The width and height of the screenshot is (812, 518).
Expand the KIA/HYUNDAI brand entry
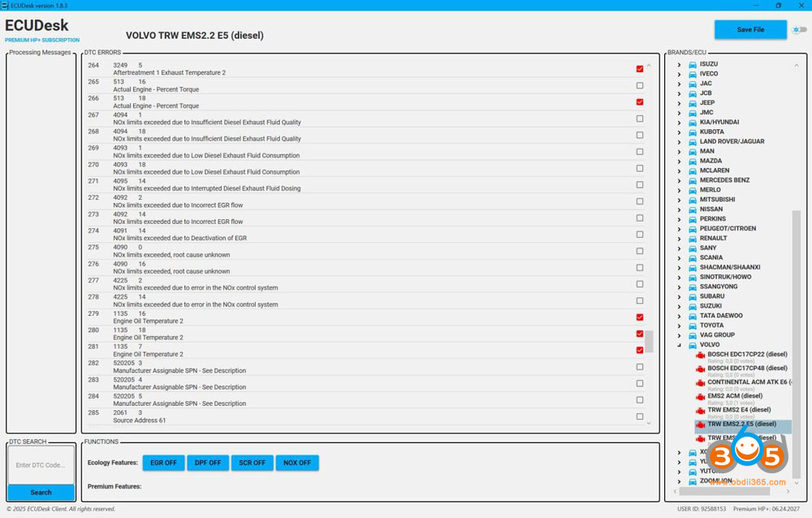coord(678,122)
